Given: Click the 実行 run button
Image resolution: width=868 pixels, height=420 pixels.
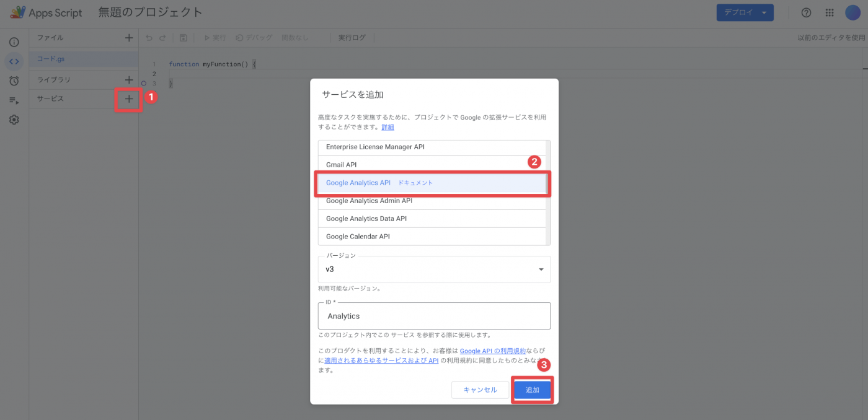Looking at the screenshot, I should [215, 38].
